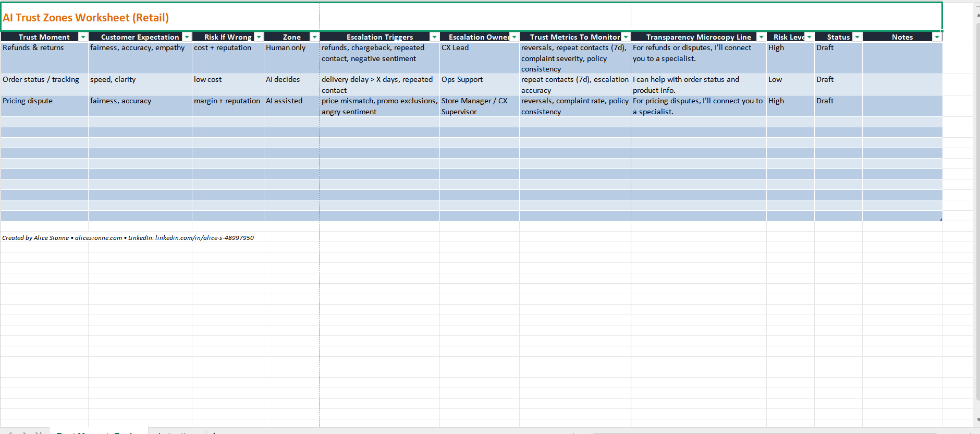Select the 'I can help with order status' cell
The image size is (980, 434).
click(x=699, y=85)
